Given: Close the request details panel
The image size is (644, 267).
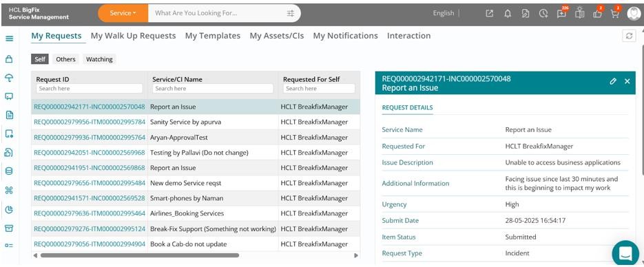Looking at the screenshot, I should coord(627,81).
